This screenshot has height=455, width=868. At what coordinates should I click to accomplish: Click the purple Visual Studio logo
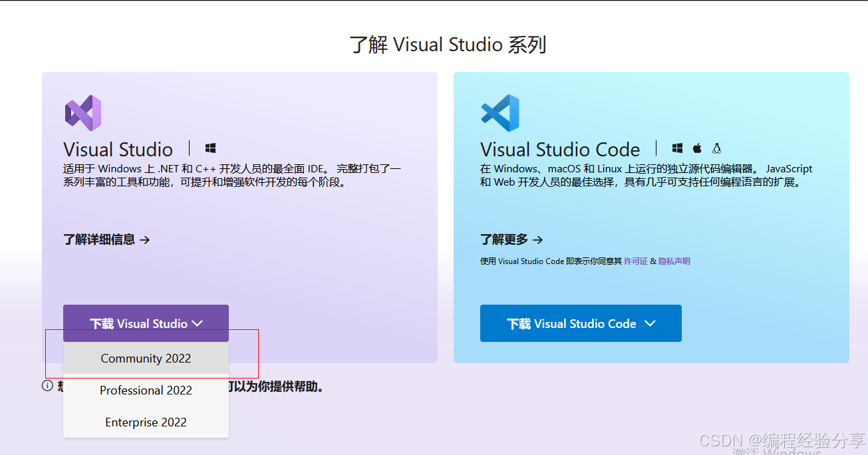(x=83, y=113)
